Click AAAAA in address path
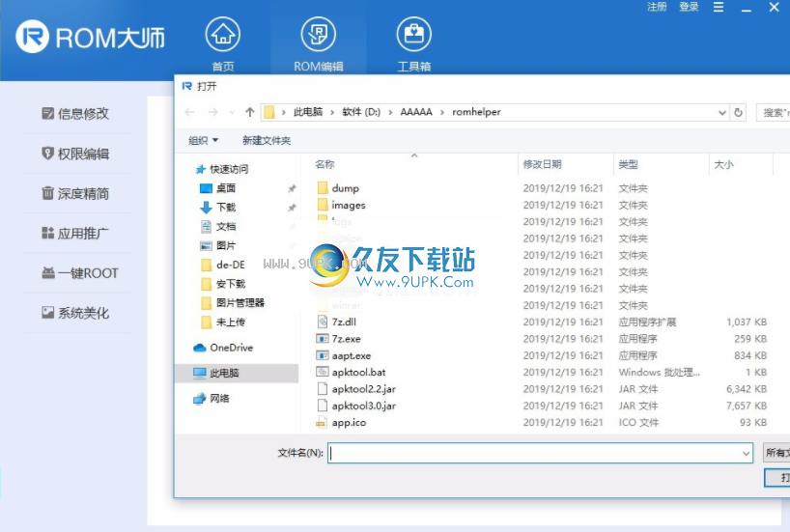This screenshot has width=790, height=532. coord(416,112)
